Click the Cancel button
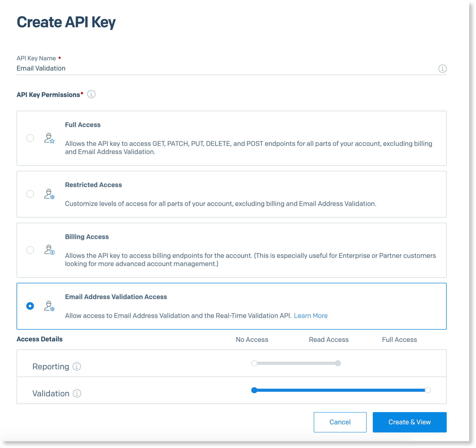 click(x=340, y=422)
